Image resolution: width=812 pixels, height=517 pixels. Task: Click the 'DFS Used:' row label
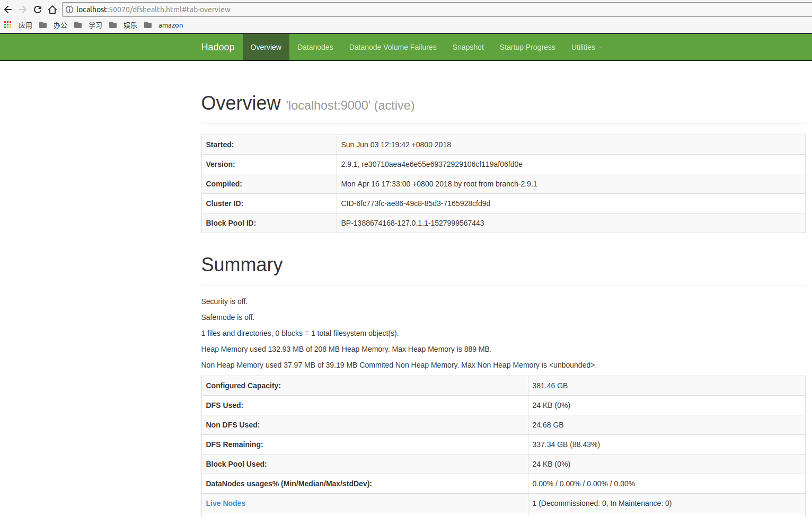pyautogui.click(x=225, y=405)
